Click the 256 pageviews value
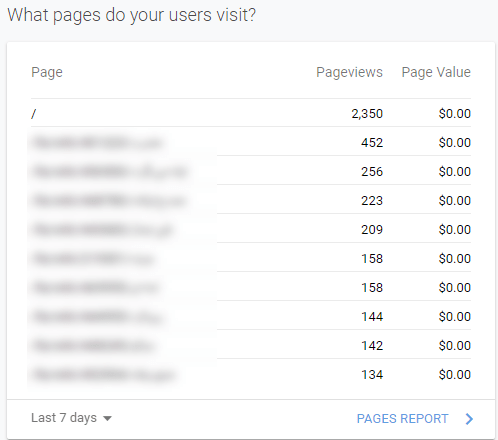Viewport: 498px width, 440px height. pos(372,172)
